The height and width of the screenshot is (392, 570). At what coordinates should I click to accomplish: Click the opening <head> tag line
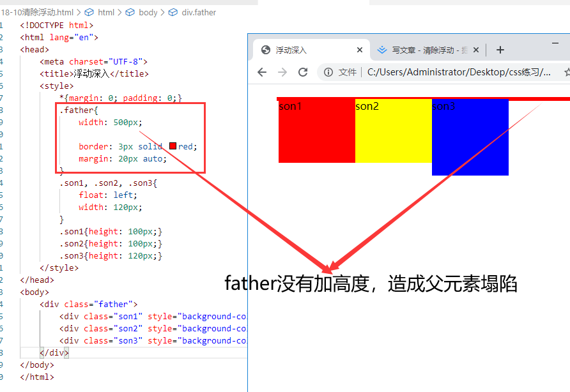click(35, 49)
